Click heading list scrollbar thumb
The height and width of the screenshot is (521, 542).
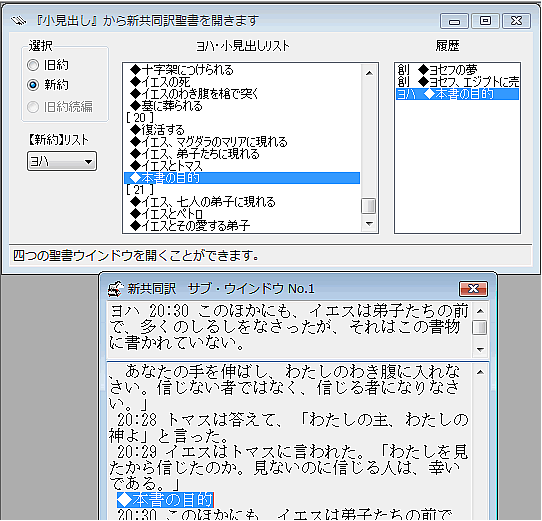click(x=369, y=206)
